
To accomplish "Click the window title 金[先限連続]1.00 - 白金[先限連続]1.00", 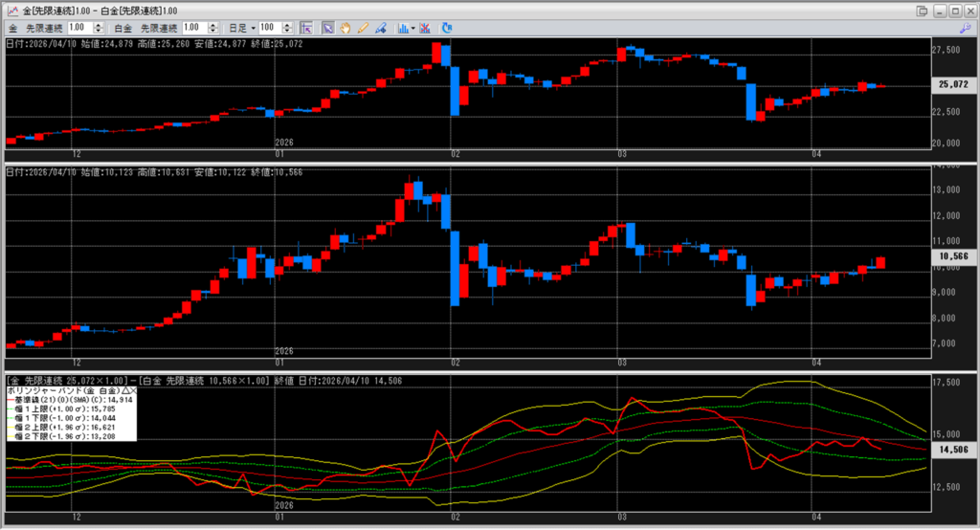I will 100,11.
